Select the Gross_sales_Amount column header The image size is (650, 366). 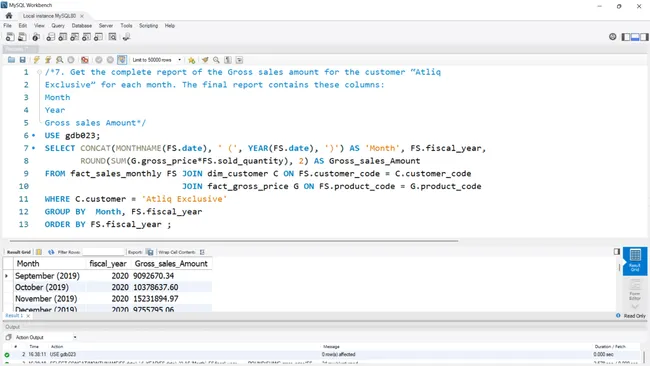171,264
